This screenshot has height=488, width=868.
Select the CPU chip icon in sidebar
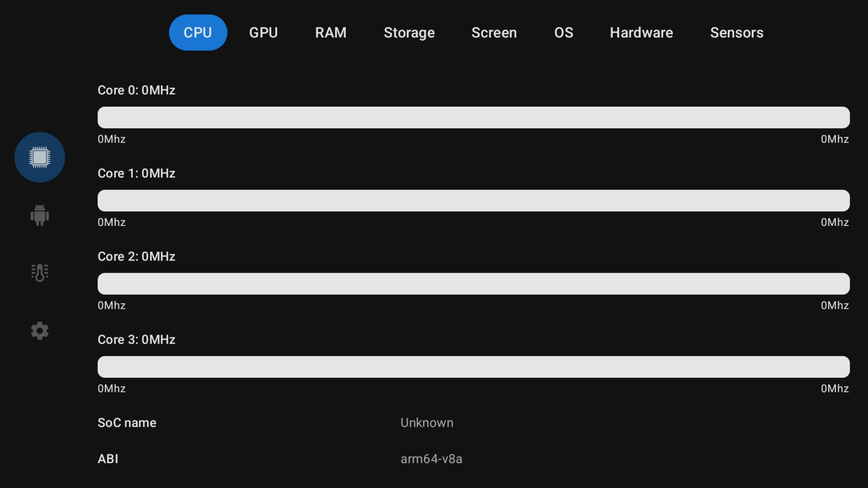click(x=40, y=157)
